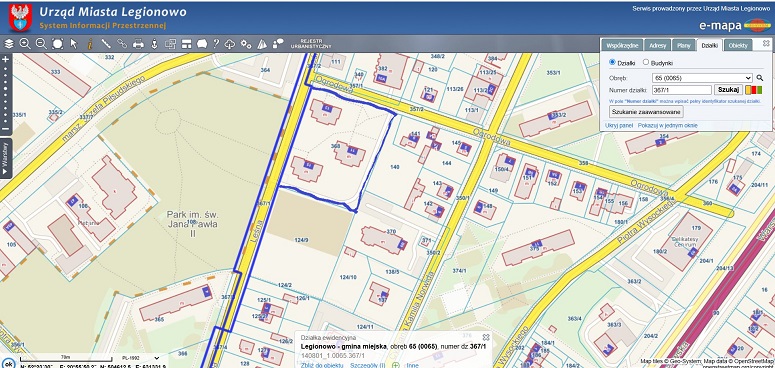The width and height of the screenshot is (775, 368).
Task: Open Rejestr Urbanistyczny from toolbar
Action: coord(311,43)
